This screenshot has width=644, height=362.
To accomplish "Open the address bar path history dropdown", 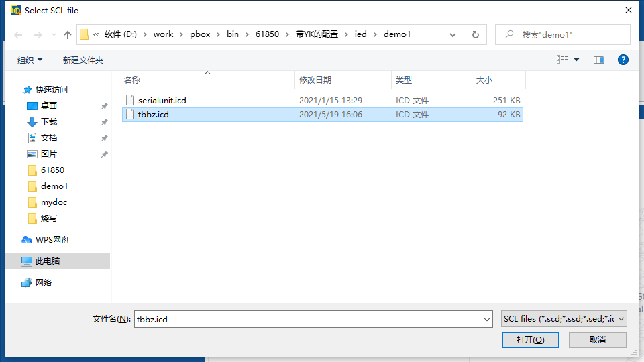I will pos(454,35).
